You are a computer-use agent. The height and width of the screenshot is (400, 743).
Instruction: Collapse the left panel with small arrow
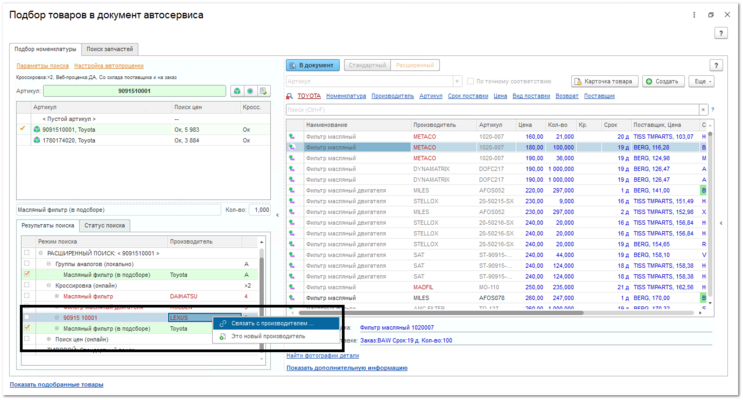pos(278,215)
